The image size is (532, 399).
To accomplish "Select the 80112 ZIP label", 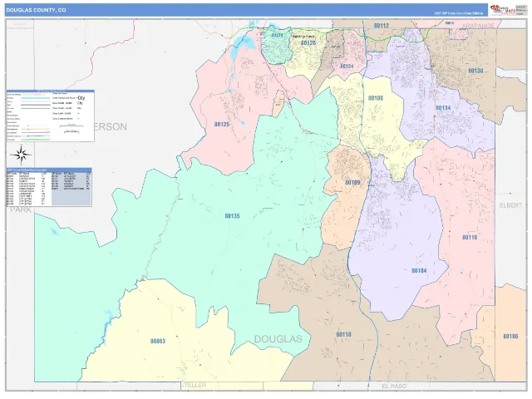I will point(382,26).
